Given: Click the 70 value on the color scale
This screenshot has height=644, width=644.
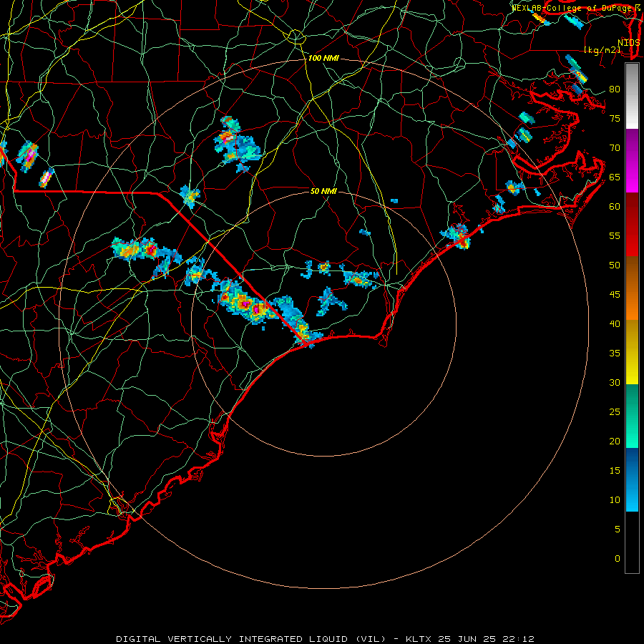Looking at the screenshot, I should pyautogui.click(x=615, y=148).
